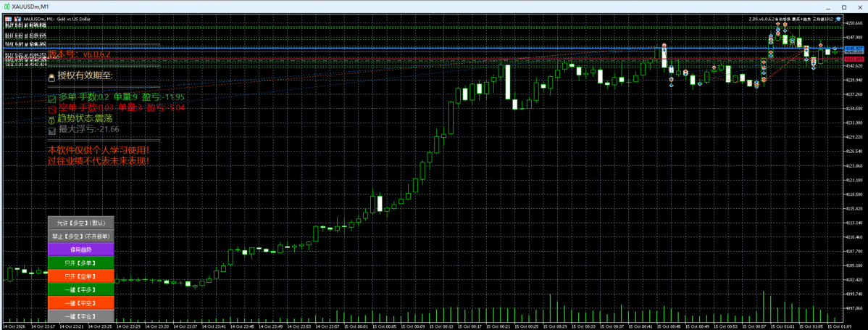868x330 pixels.
Task: Click the purple 停用趋势 button
Action: point(81,249)
